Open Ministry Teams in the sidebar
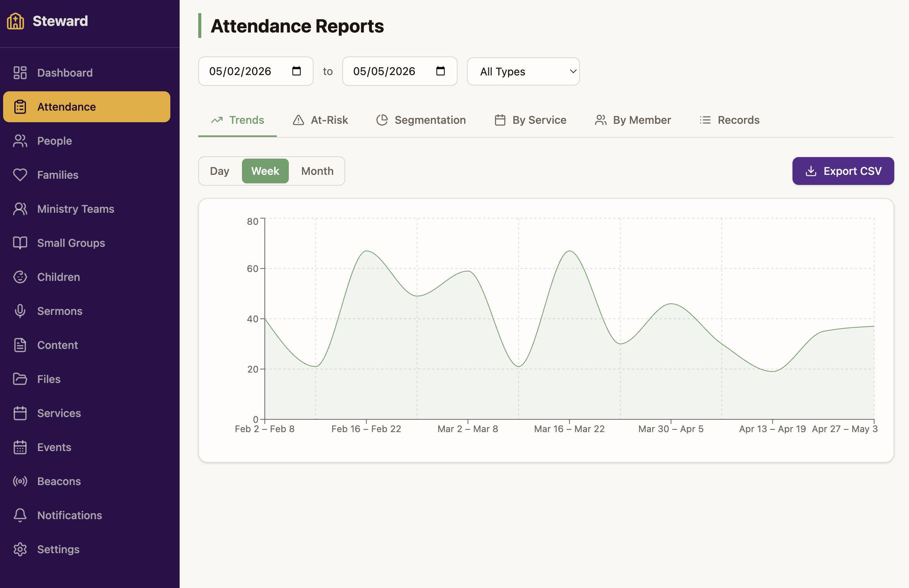 coord(87,209)
